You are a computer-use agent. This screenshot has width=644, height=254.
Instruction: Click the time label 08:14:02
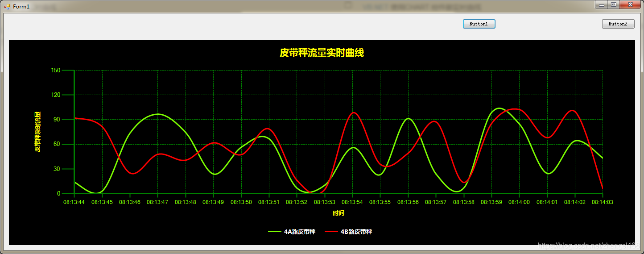coord(575,202)
